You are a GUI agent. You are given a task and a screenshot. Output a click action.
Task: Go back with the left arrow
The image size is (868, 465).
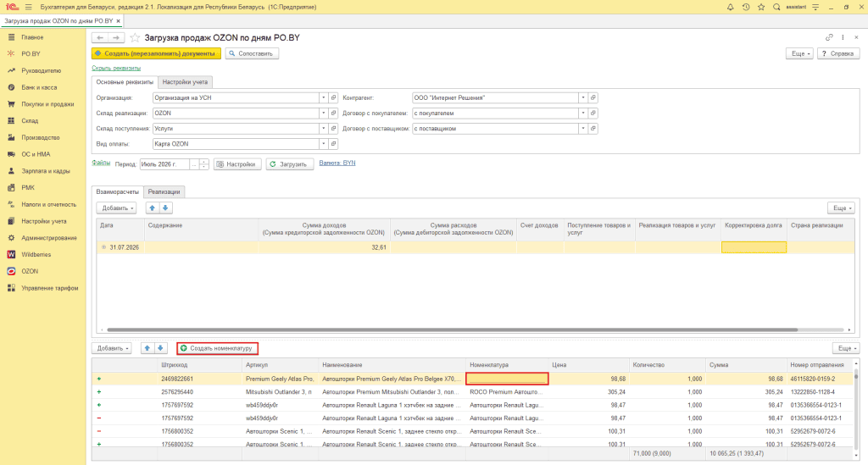[100, 37]
